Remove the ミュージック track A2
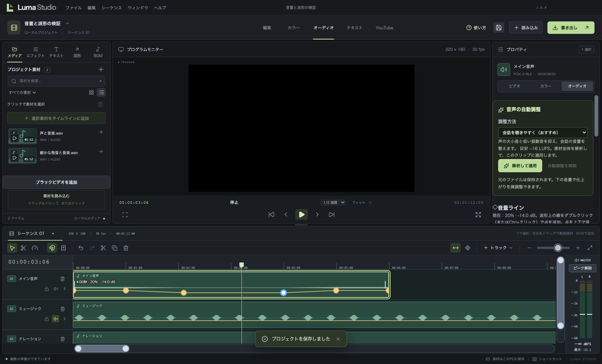Screen dimensions: 602x364 [62, 309]
